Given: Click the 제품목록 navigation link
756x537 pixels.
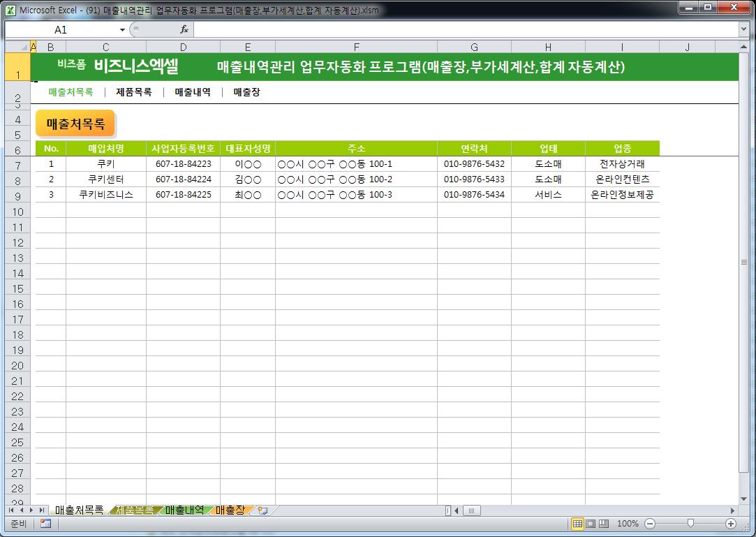Looking at the screenshot, I should pyautogui.click(x=134, y=92).
